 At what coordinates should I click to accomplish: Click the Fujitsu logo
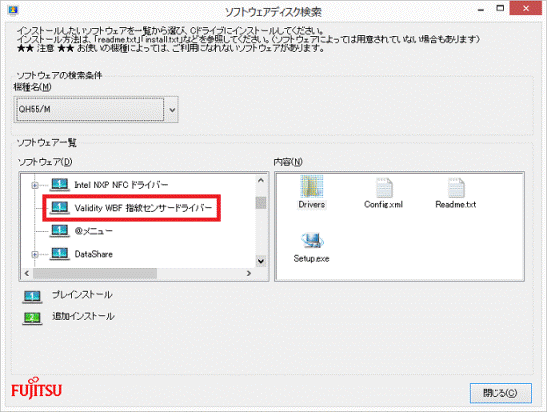[36, 389]
